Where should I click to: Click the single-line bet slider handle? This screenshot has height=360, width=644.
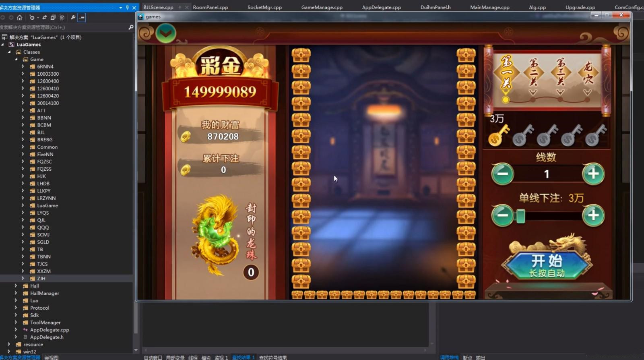(x=521, y=216)
